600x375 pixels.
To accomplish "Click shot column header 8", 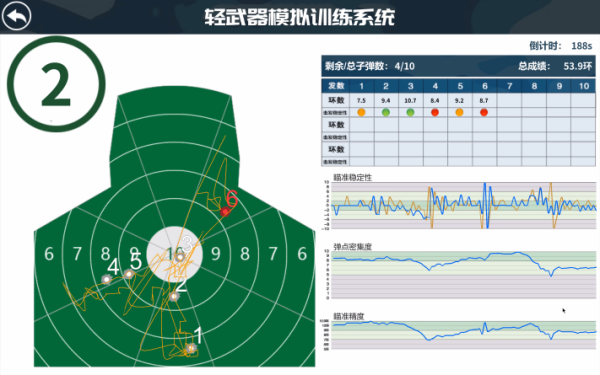I will (534, 86).
